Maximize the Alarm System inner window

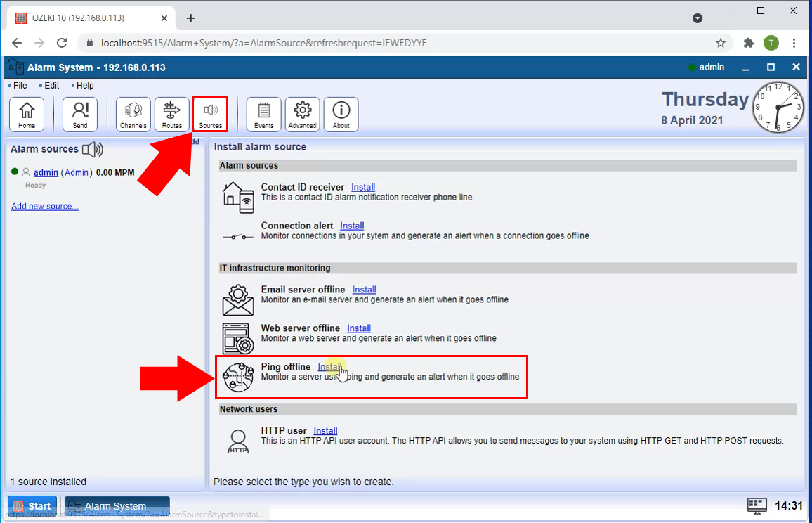click(x=771, y=67)
